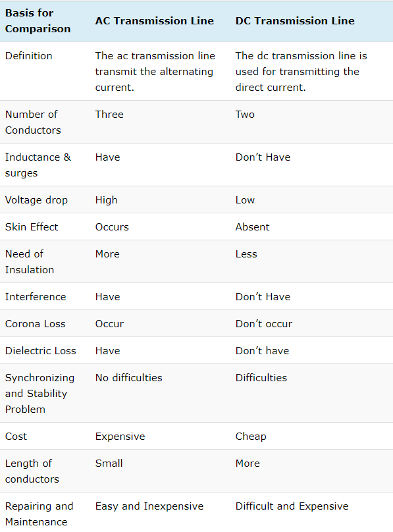
Task: Select the 'Length of conductors' row label
Action: pos(32,471)
